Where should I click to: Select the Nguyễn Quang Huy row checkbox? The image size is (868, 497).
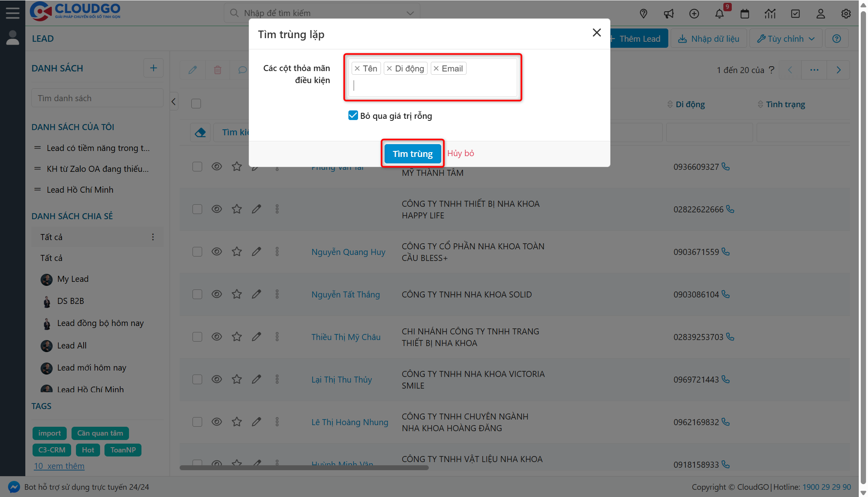coord(197,252)
